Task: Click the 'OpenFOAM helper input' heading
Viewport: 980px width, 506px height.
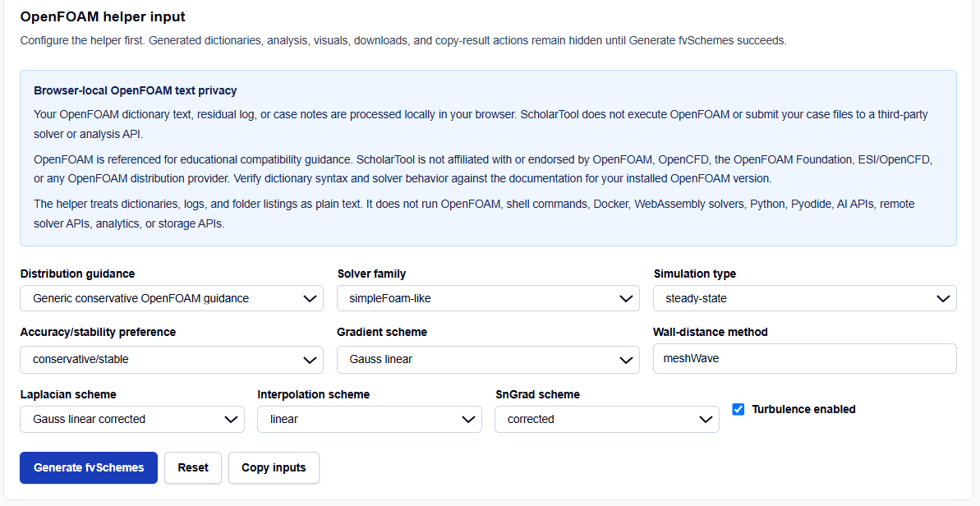Action: point(103,17)
